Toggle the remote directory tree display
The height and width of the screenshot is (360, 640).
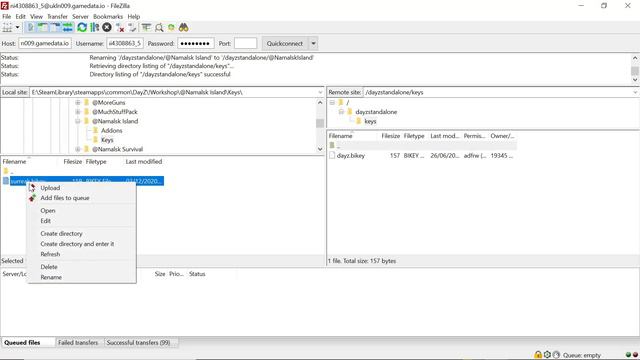55,27
